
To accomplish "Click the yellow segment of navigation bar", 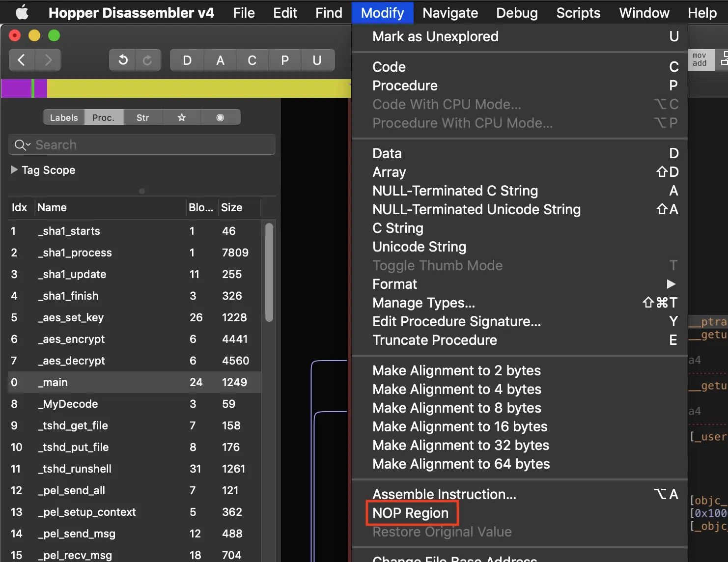I will coord(196,89).
